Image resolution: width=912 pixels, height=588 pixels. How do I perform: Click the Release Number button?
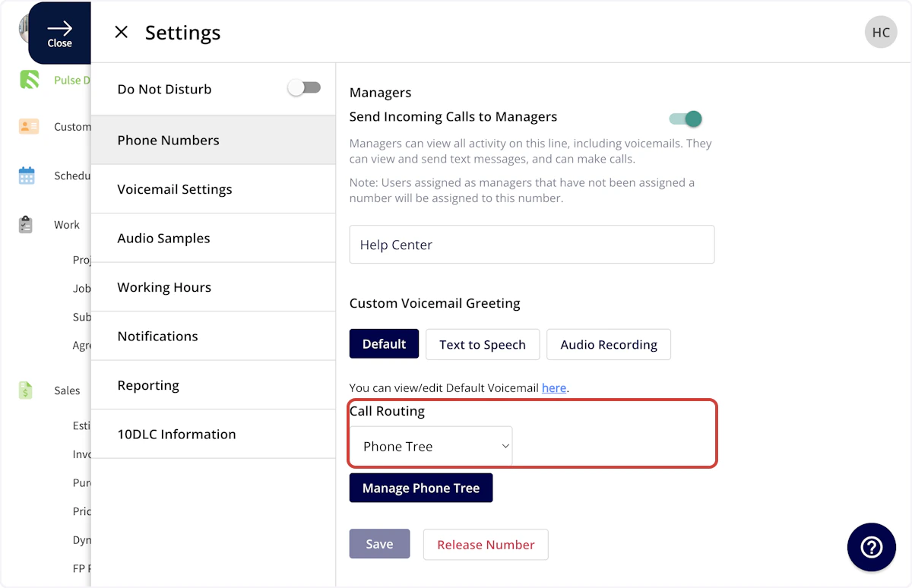tap(486, 544)
